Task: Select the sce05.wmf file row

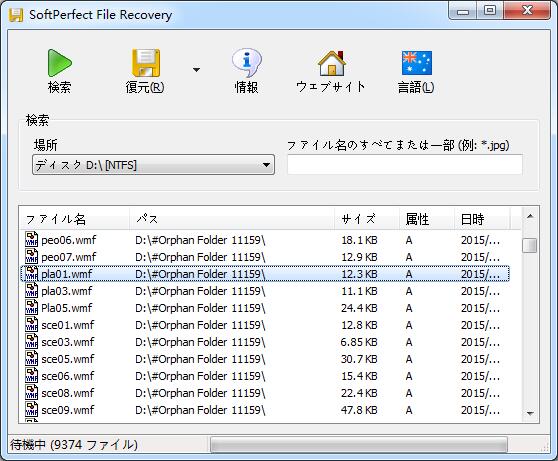Action: pos(265,359)
